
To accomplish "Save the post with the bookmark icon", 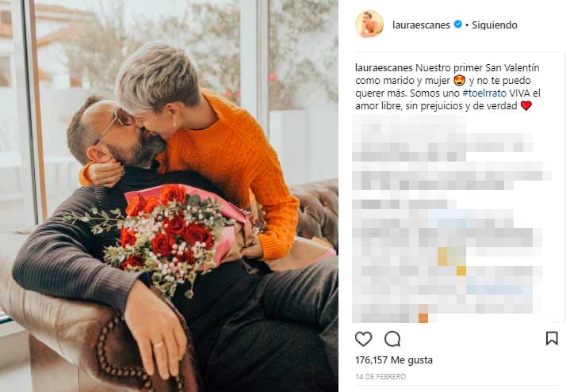I will pyautogui.click(x=552, y=339).
